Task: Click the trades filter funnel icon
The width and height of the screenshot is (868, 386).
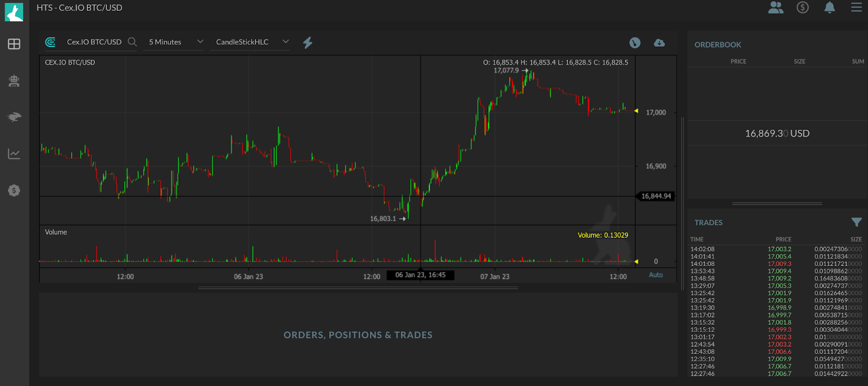Action: click(857, 222)
